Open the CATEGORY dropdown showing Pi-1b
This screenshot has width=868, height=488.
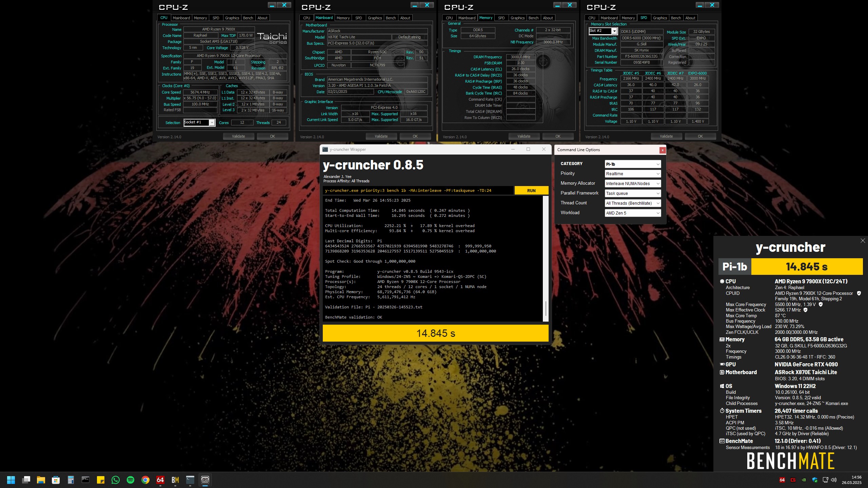[633, 164]
